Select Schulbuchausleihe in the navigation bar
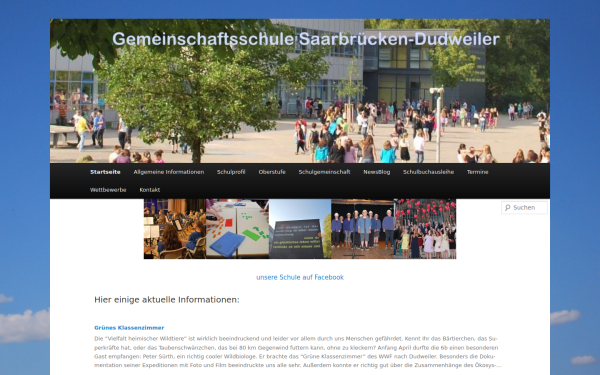600x375 pixels. (x=429, y=172)
